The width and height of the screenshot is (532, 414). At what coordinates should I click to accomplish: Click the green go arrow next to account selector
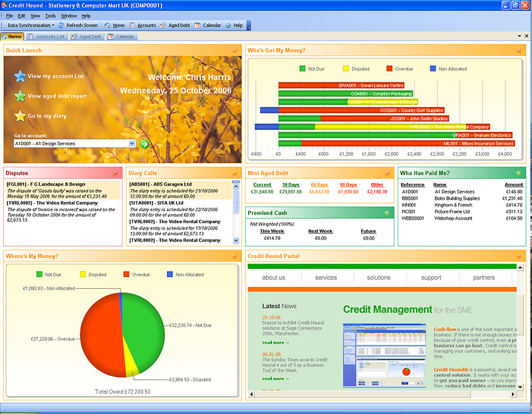[x=144, y=144]
